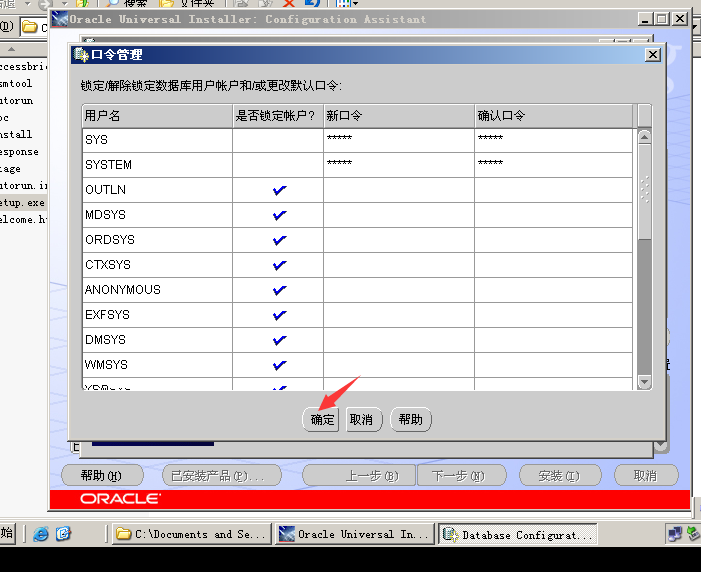This screenshot has height=572, width=701.
Task: Click the scrollbar up arrow in account table
Action: 644,137
